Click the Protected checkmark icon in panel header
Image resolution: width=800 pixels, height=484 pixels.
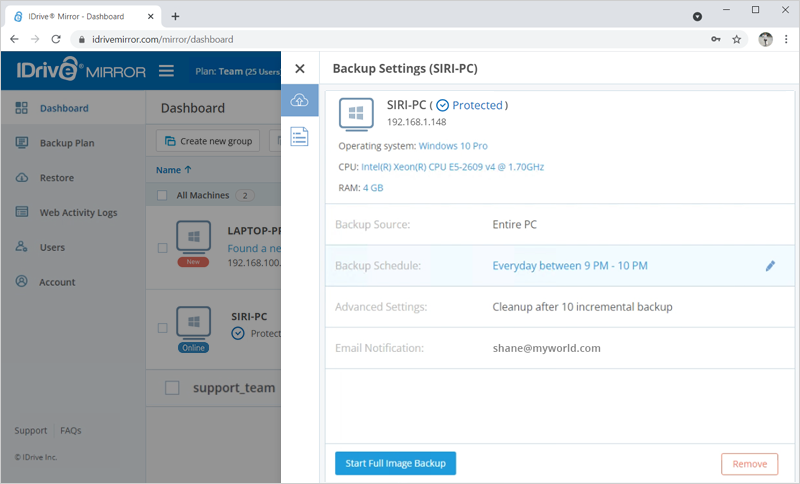pyautogui.click(x=443, y=106)
